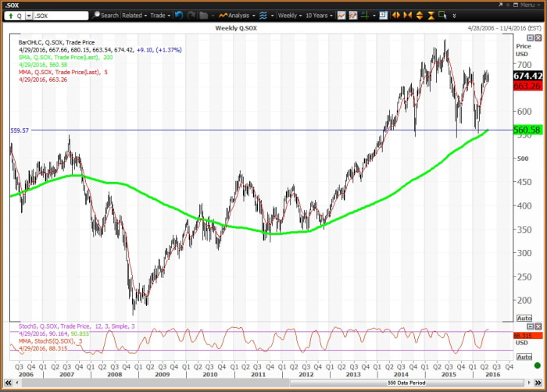Click the .SOX symbol input field
Screen dimensions: 547x392
pos(61,15)
